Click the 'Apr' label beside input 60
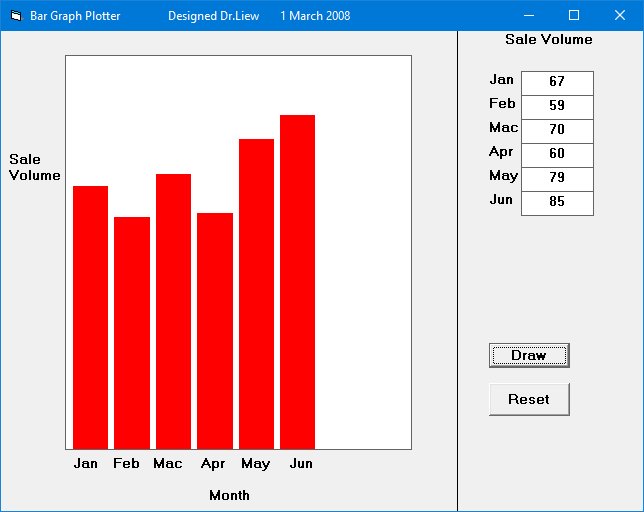The width and height of the screenshot is (644, 512). (x=501, y=152)
